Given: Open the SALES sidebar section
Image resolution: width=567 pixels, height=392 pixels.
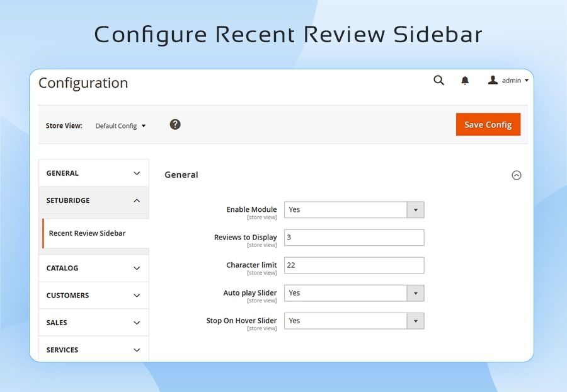Looking at the screenshot, I should pos(93,323).
